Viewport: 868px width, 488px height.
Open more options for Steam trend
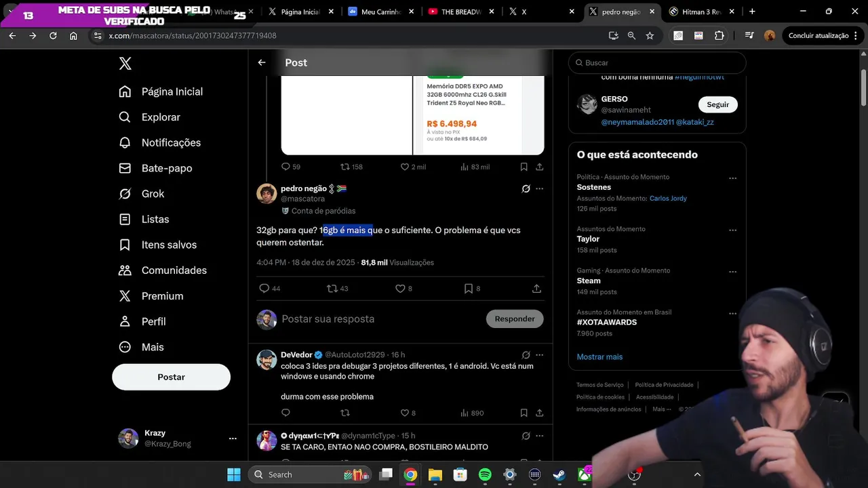(x=732, y=272)
